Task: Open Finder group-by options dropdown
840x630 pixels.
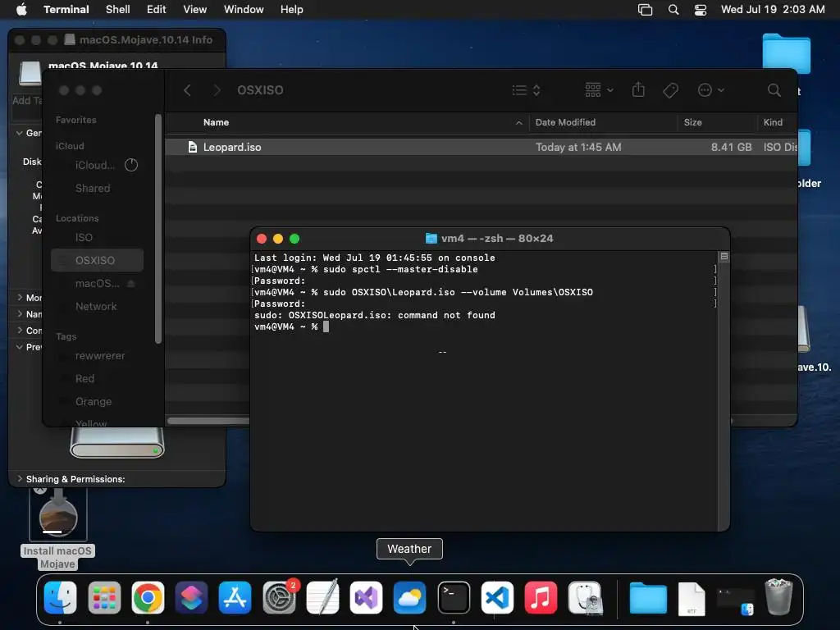Action: point(599,90)
